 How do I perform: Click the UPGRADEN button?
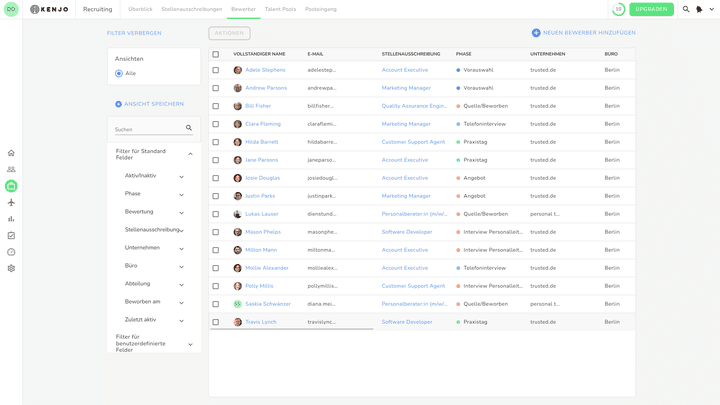[x=651, y=9]
